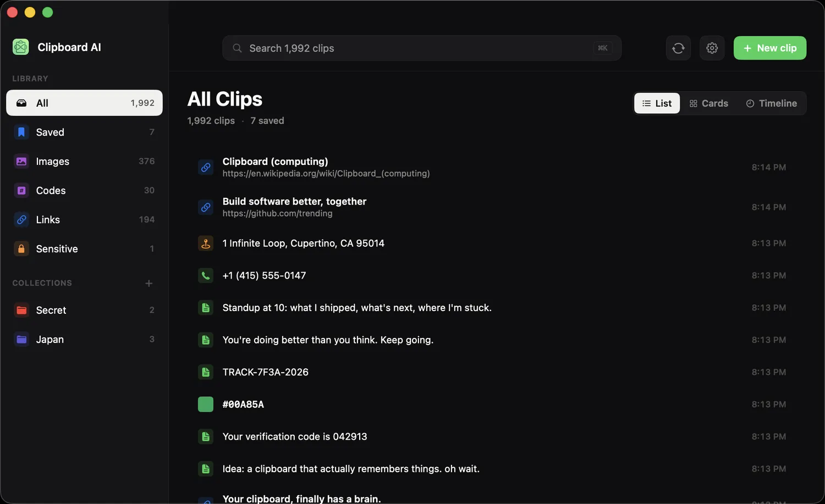Click the sync refresh icon button
The image size is (825, 504).
tap(678, 48)
